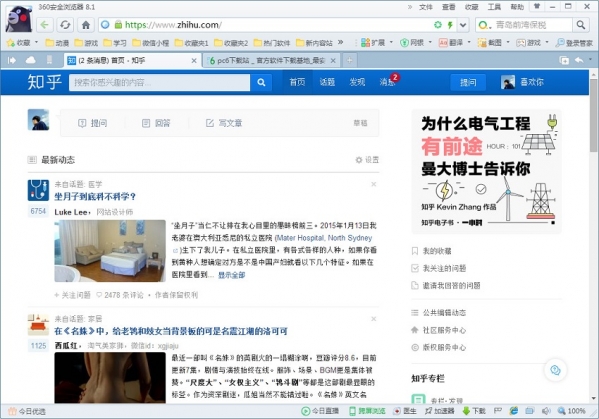
Task: Open the browser home page icon
Action: [86, 25]
